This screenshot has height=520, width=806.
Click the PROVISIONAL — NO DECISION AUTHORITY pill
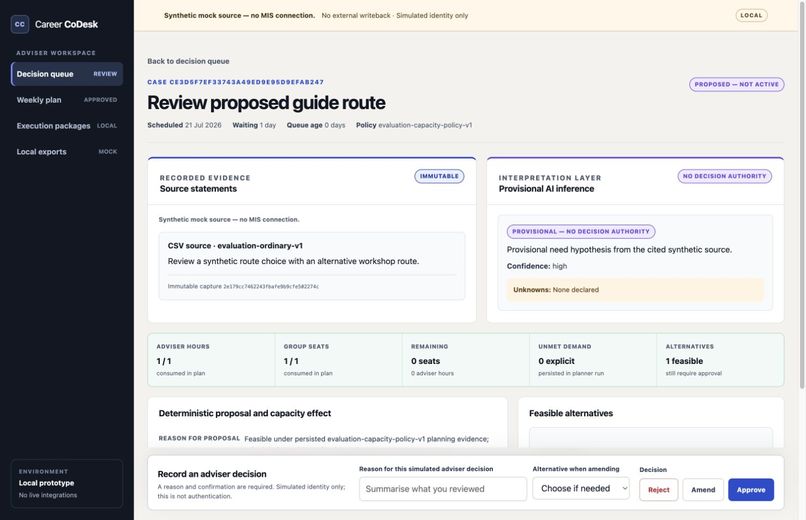pos(581,232)
